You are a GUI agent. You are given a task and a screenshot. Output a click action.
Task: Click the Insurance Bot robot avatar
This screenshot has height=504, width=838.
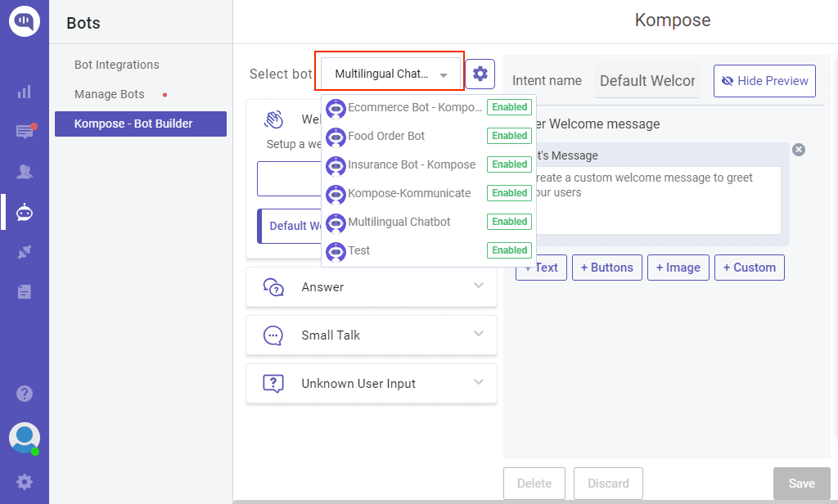coord(336,165)
